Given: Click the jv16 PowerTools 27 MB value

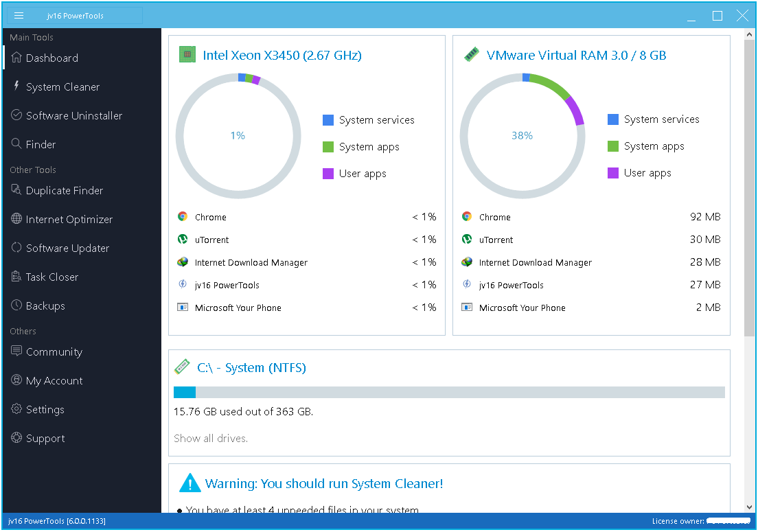Looking at the screenshot, I should pos(705,285).
